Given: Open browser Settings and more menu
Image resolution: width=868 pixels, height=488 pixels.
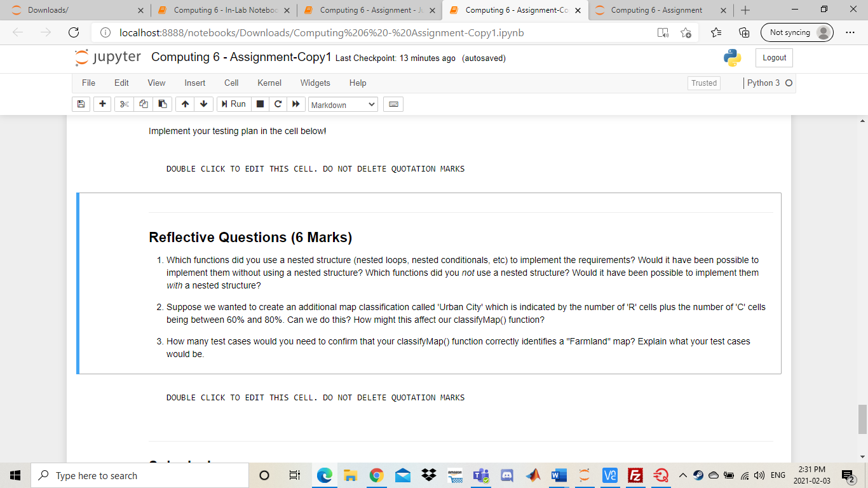Looking at the screenshot, I should 851,32.
